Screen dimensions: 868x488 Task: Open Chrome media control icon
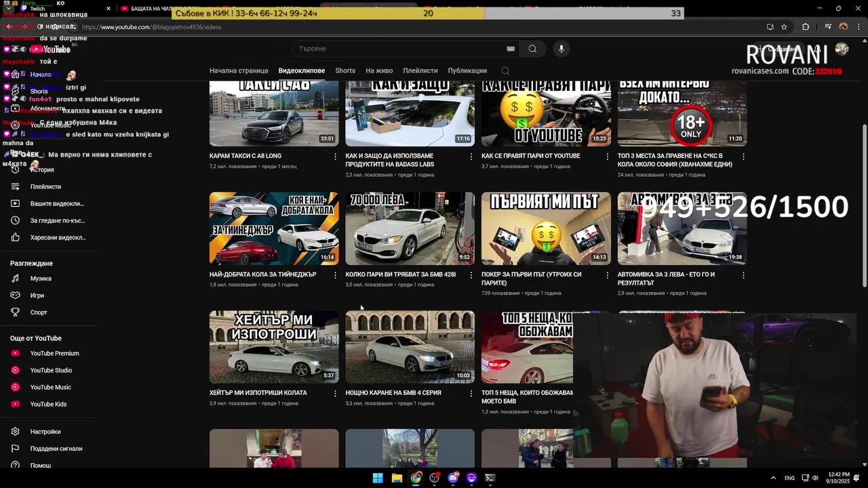click(x=828, y=27)
